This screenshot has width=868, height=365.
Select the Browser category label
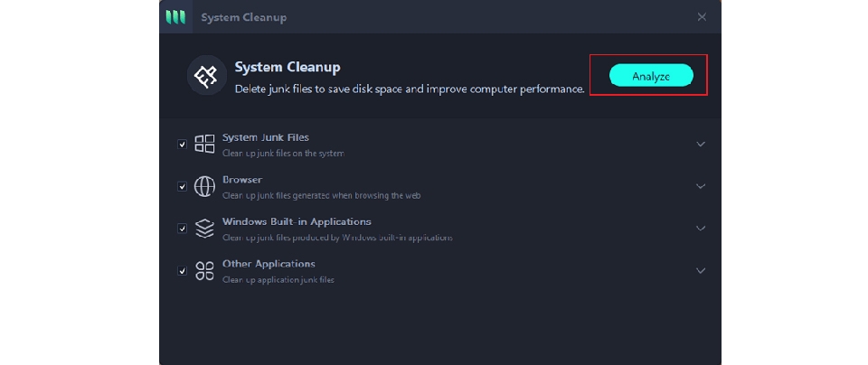tap(242, 180)
